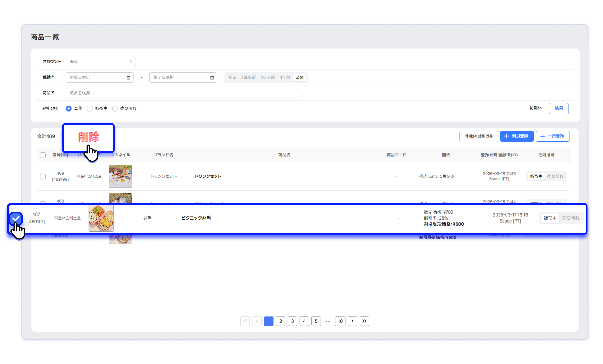Select the 今日 date range tab
The image size is (603, 364).
(x=232, y=77)
